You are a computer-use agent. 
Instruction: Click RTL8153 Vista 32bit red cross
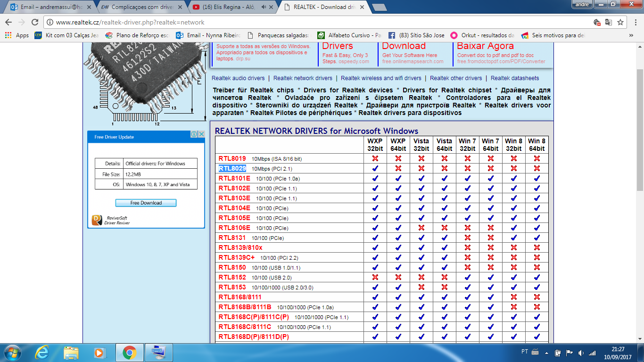pos(421,288)
